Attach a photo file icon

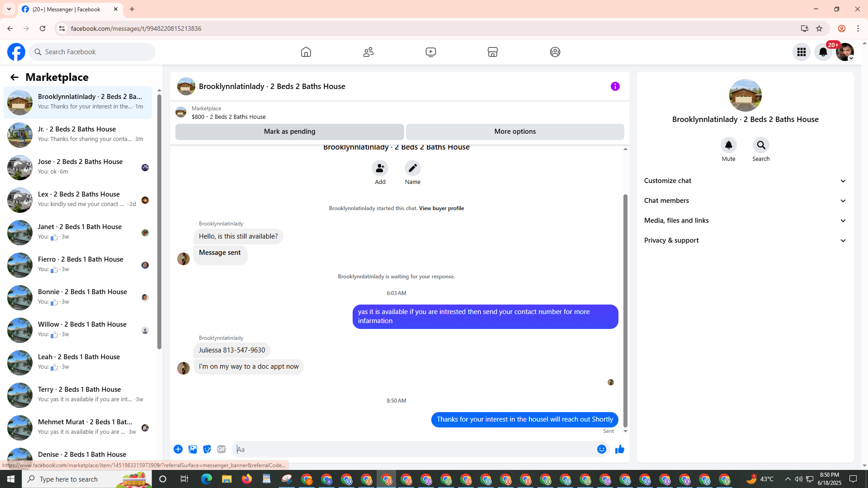pyautogui.click(x=193, y=449)
